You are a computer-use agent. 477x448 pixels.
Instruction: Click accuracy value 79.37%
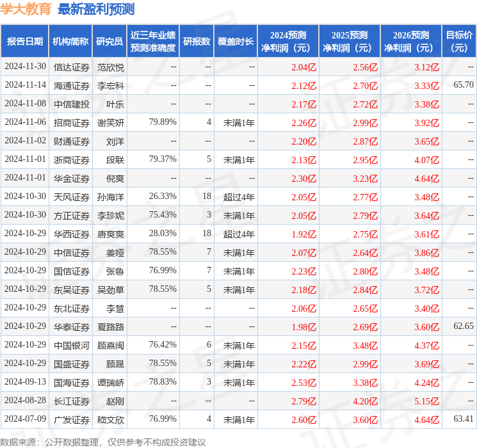pyautogui.click(x=163, y=159)
